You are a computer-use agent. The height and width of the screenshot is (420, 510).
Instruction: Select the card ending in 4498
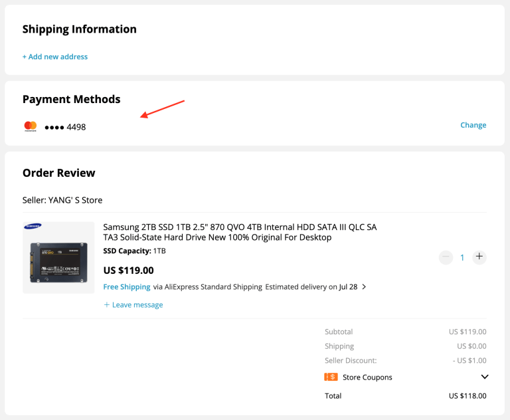point(65,127)
